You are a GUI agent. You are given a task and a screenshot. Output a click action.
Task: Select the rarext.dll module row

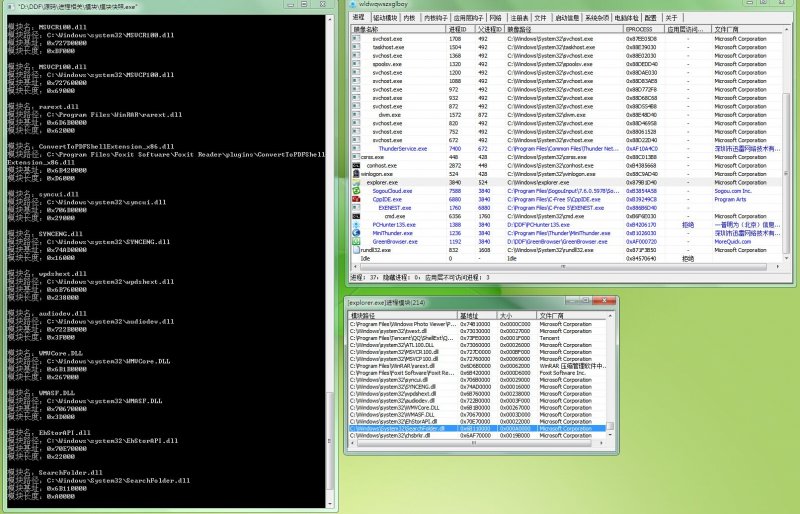477,365
